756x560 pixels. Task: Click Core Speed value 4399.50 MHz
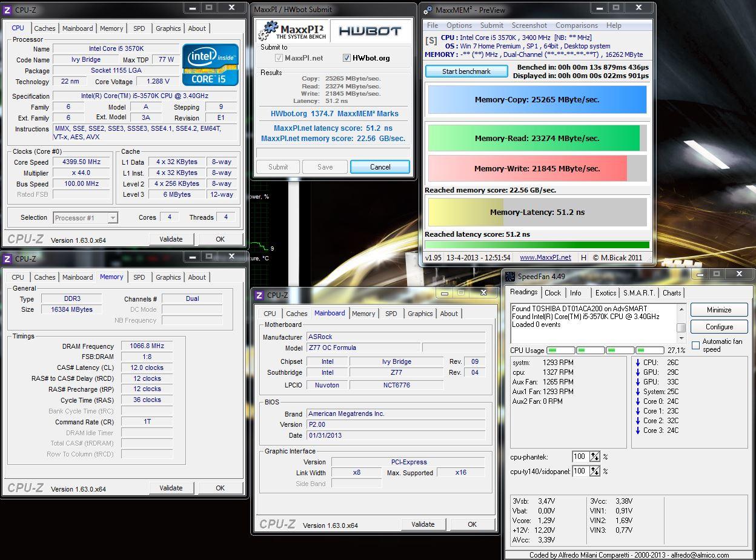[82, 162]
